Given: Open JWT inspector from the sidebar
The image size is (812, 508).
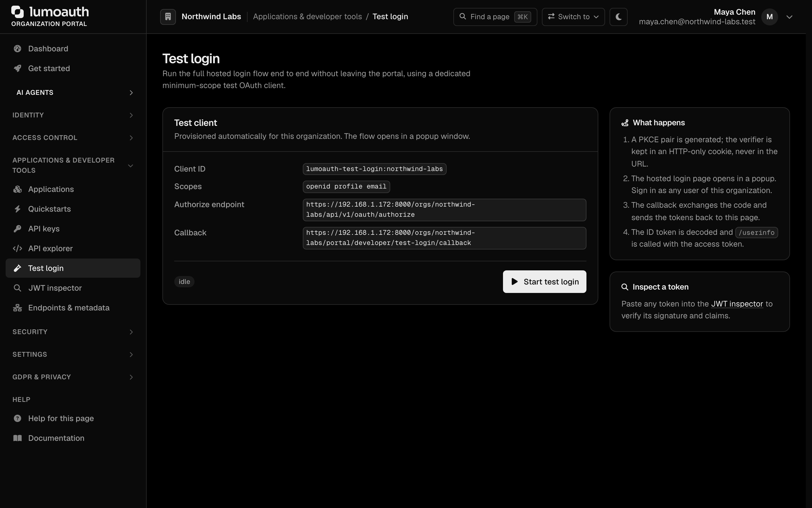Looking at the screenshot, I should click(73, 288).
